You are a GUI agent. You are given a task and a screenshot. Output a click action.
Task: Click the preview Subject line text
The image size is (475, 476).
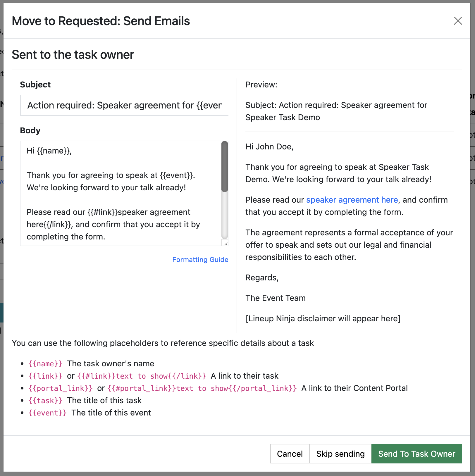click(x=336, y=111)
